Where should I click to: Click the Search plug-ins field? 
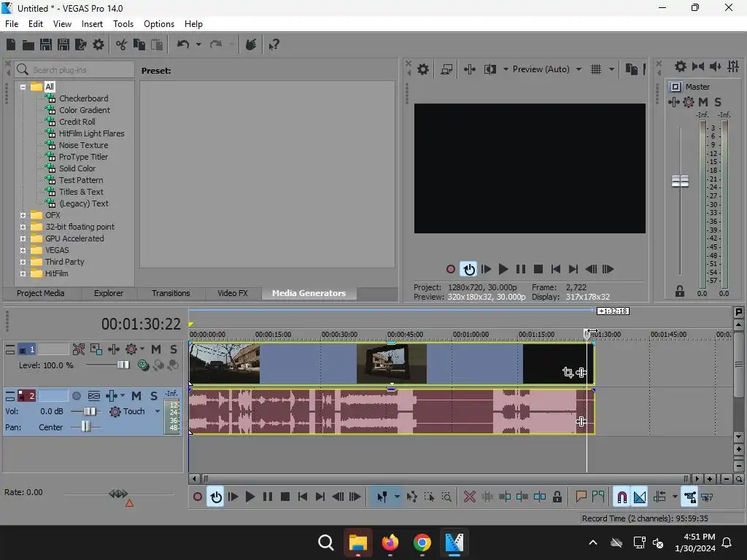click(x=74, y=70)
